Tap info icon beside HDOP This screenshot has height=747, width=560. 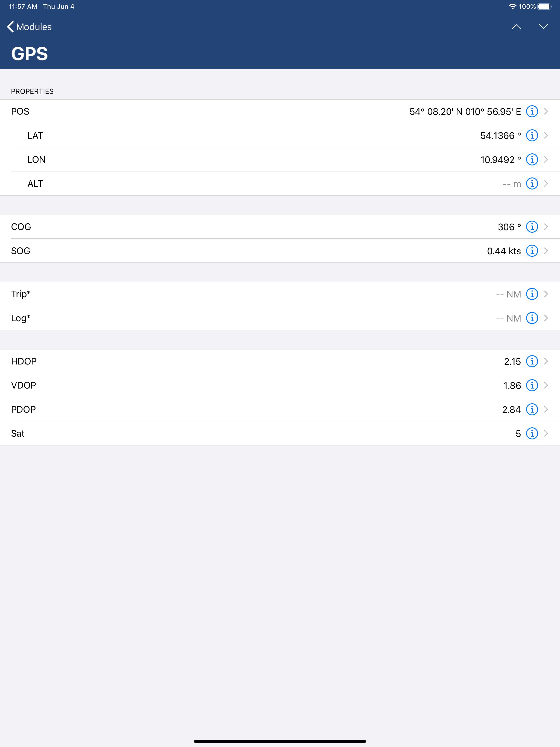click(x=532, y=361)
